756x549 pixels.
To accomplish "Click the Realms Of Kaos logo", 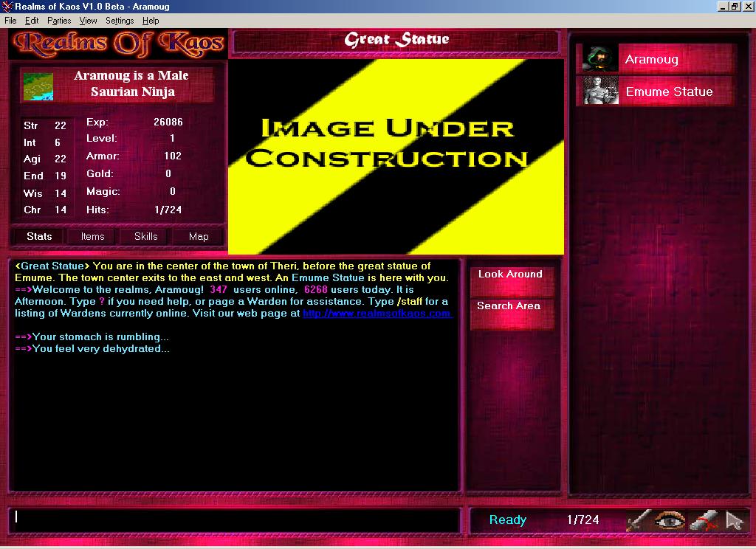I will coord(119,44).
